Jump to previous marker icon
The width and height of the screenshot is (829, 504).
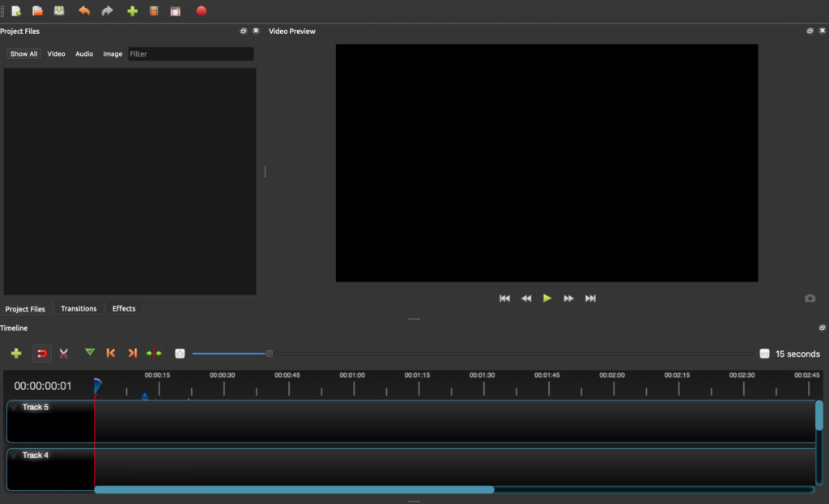110,353
